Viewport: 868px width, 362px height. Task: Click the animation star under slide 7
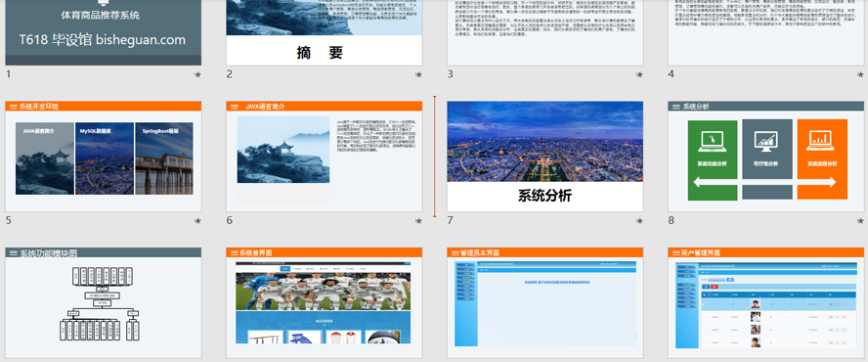pyautogui.click(x=639, y=221)
